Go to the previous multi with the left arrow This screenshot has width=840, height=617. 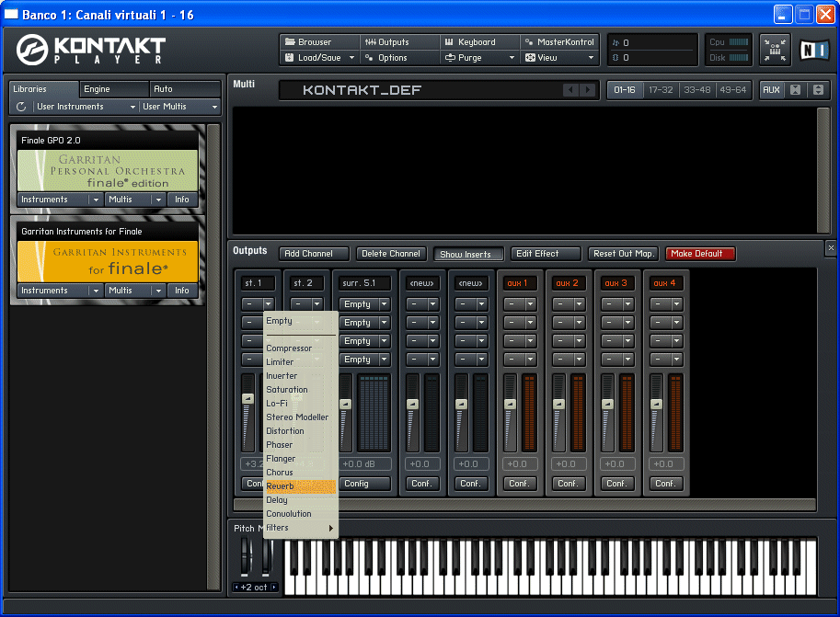pos(570,90)
